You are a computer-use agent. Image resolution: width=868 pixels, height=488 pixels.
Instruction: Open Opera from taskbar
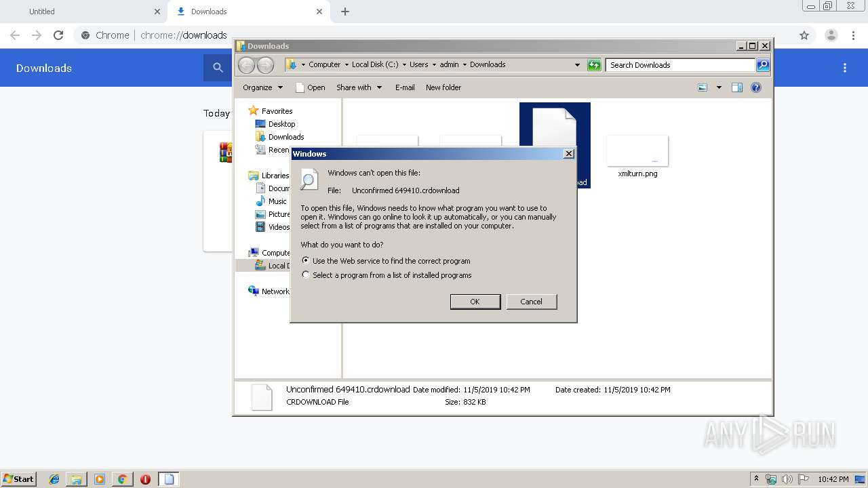(x=145, y=479)
